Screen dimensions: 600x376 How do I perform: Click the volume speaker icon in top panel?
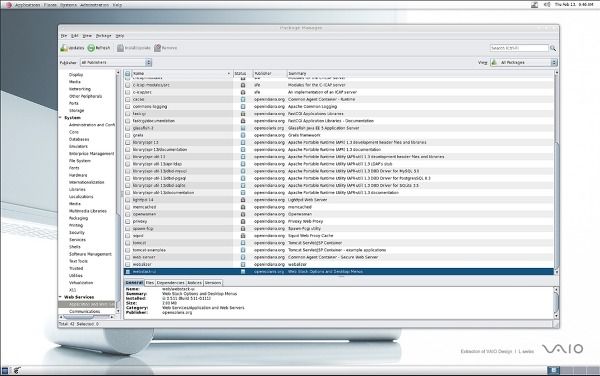click(547, 5)
